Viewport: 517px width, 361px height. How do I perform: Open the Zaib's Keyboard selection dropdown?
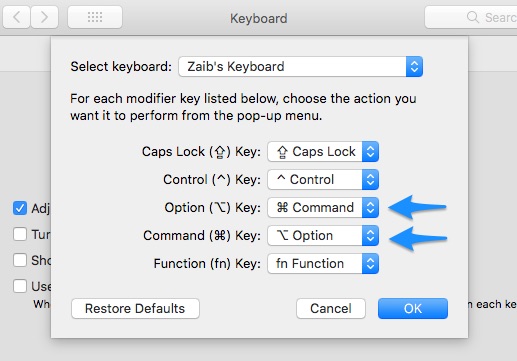tap(301, 67)
